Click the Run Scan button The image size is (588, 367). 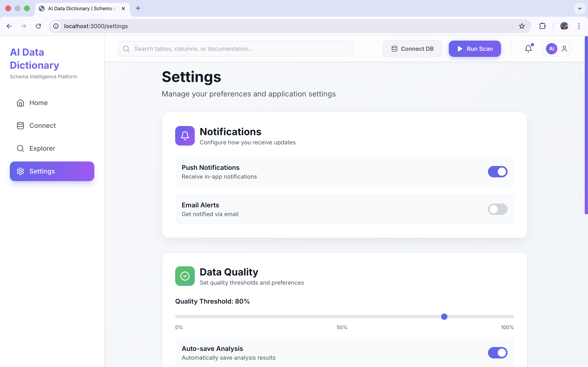pos(474,49)
